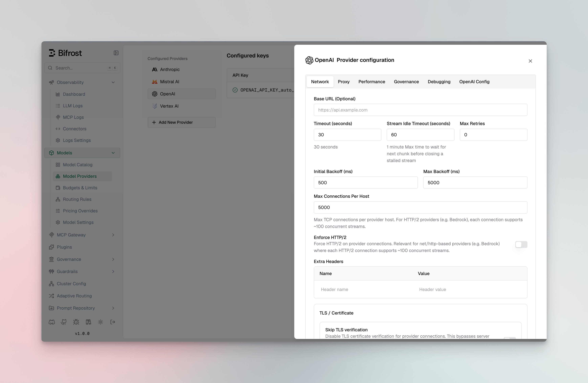The width and height of the screenshot is (588, 383).
Task: Click the Max Backoff field
Action: tap(475, 183)
